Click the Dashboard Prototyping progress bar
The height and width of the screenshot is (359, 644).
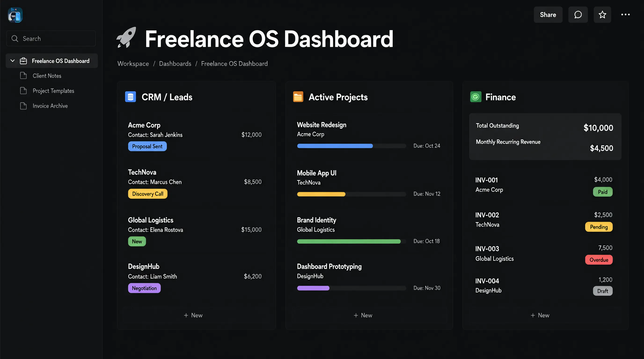tap(351, 288)
